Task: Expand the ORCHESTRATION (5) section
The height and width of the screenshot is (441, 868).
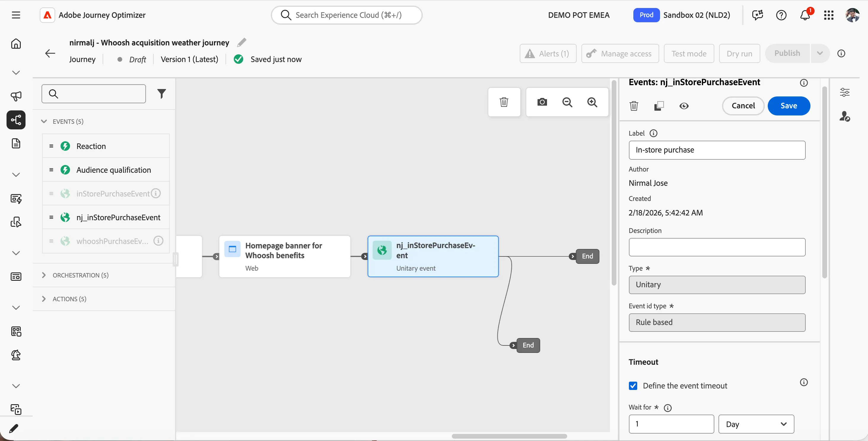Action: click(x=44, y=275)
